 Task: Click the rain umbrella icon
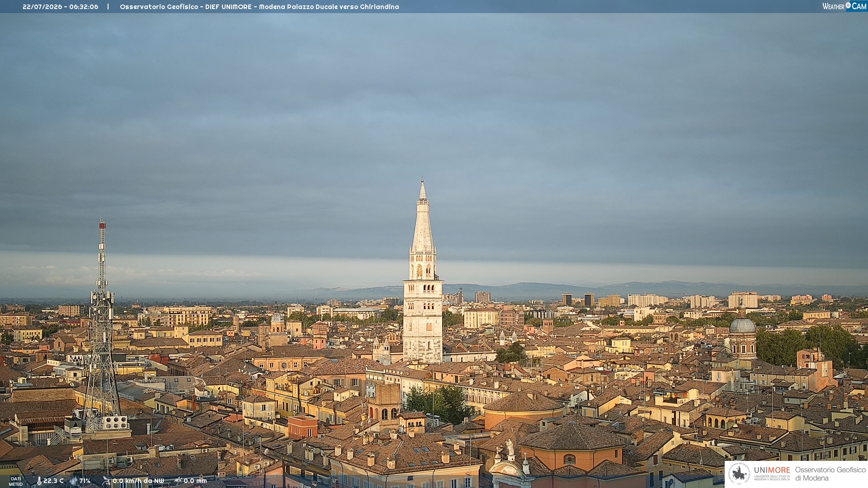click(x=178, y=481)
